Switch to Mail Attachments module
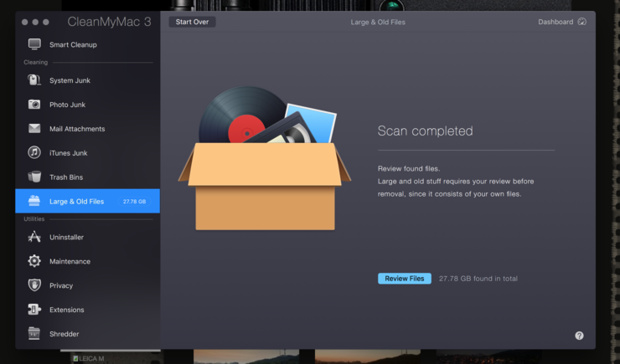This screenshot has width=620, height=364. (x=77, y=129)
